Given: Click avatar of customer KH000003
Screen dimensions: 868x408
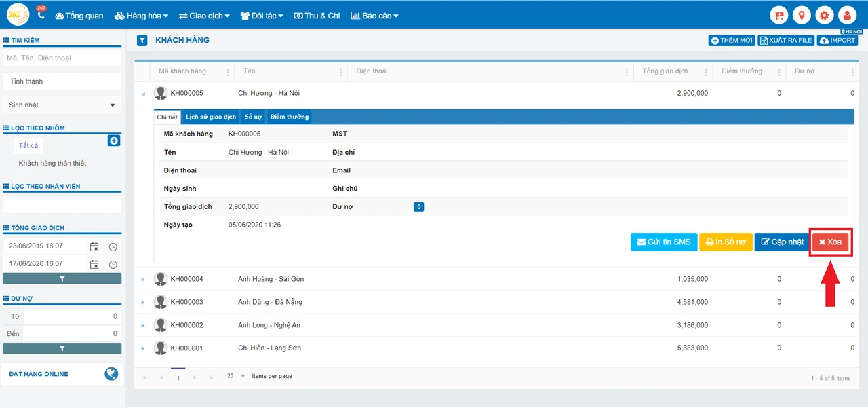Looking at the screenshot, I should [x=160, y=302].
